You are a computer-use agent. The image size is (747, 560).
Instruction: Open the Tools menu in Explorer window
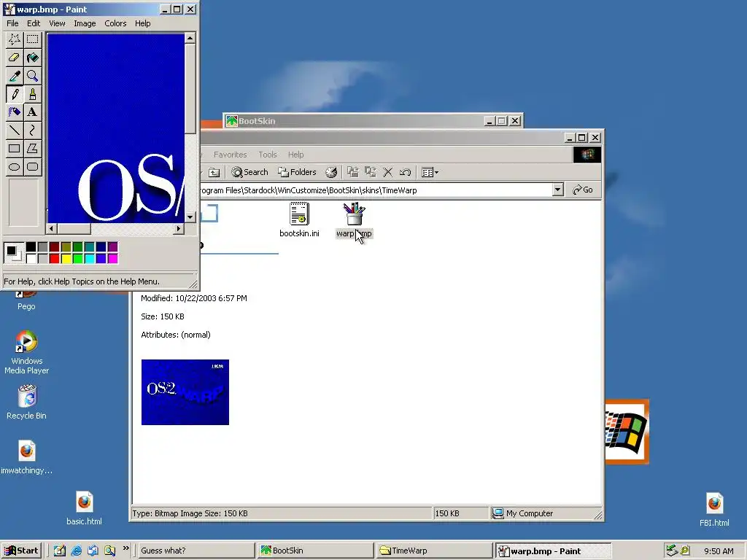(x=267, y=155)
